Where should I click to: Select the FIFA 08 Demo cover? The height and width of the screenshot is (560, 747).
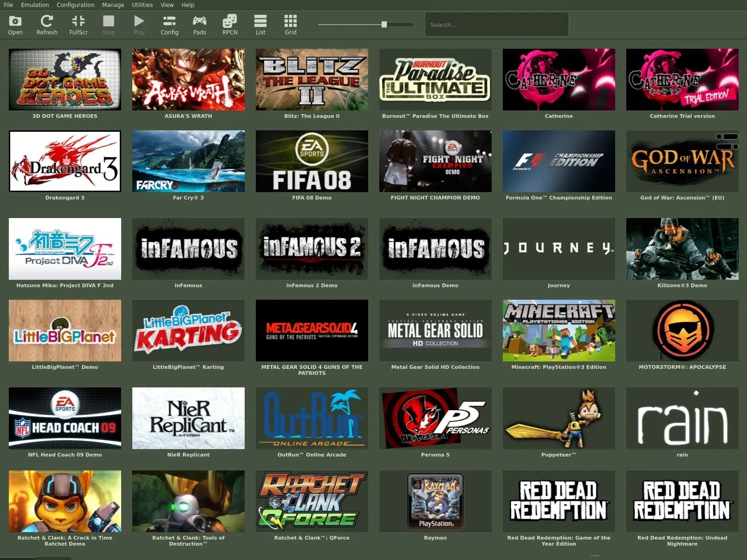click(x=312, y=161)
